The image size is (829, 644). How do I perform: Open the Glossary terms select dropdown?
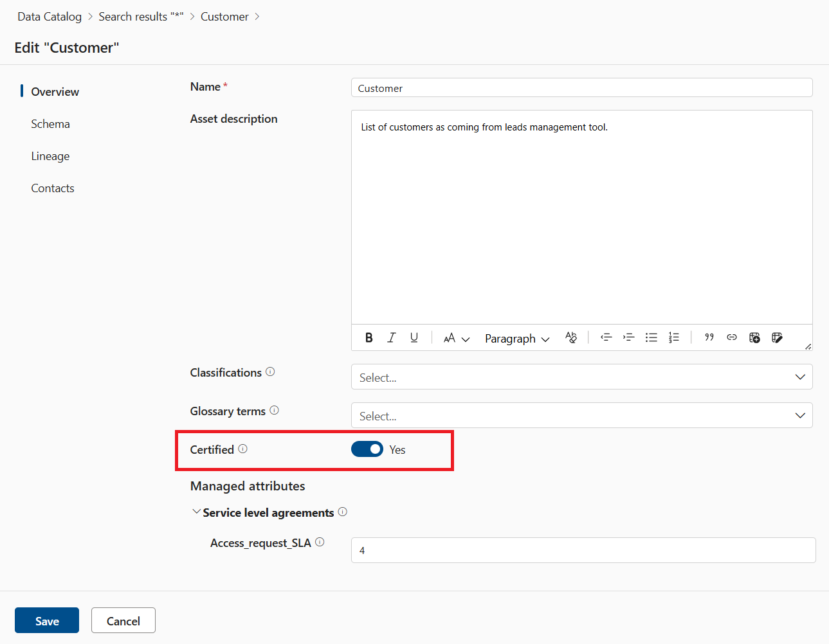click(x=581, y=415)
